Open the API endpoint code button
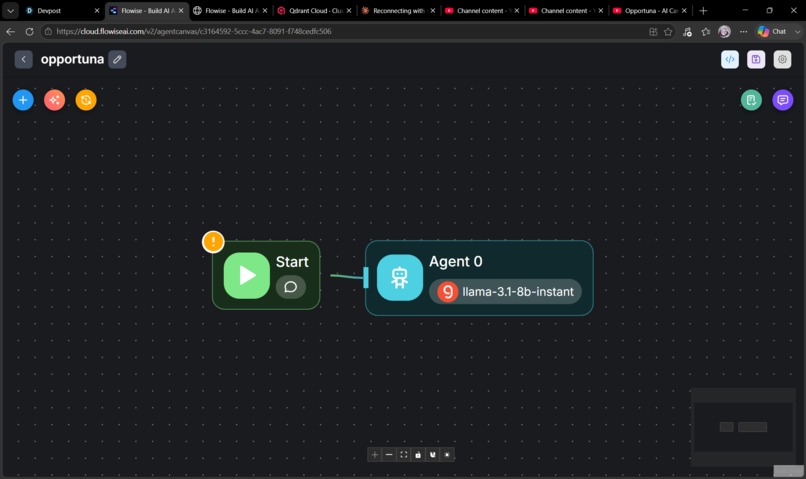 coord(729,60)
